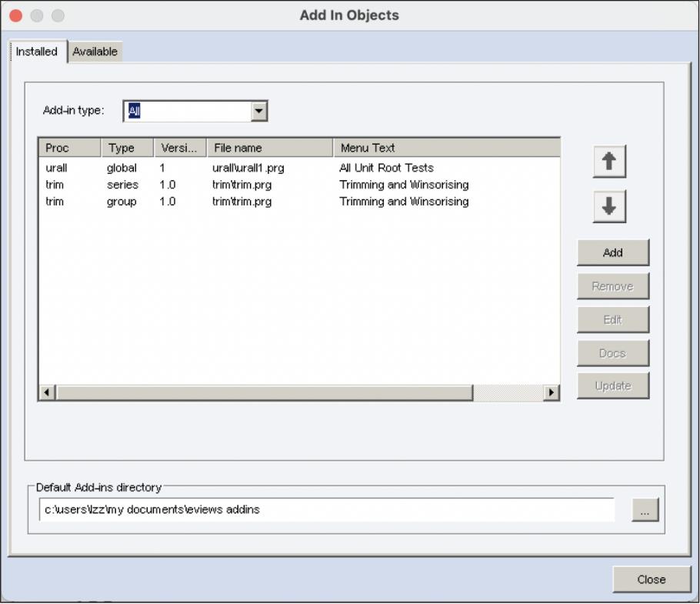The height and width of the screenshot is (604, 700).
Task: Select the trim series add-in row
Action: pos(231,185)
